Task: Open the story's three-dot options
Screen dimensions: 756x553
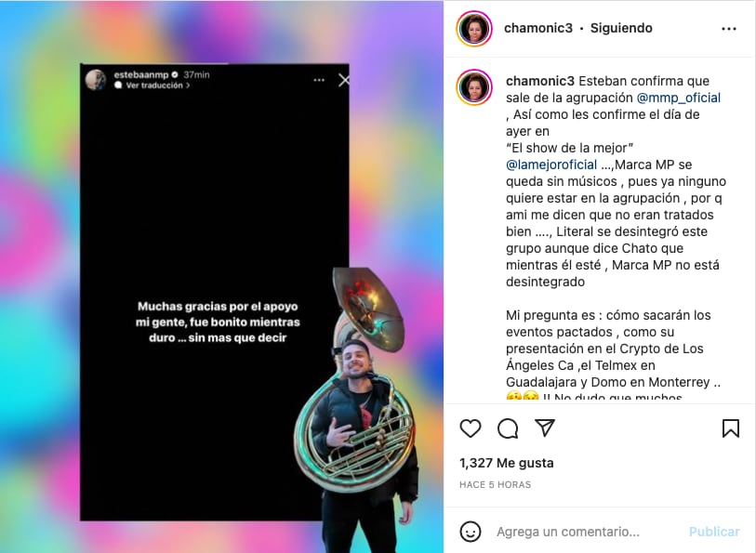Action: (319, 80)
